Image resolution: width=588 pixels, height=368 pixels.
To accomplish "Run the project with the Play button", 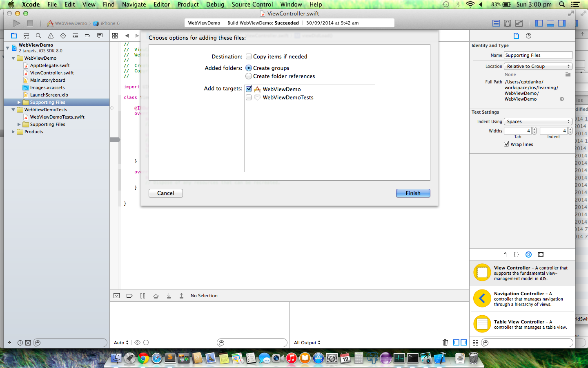I will pos(17,23).
